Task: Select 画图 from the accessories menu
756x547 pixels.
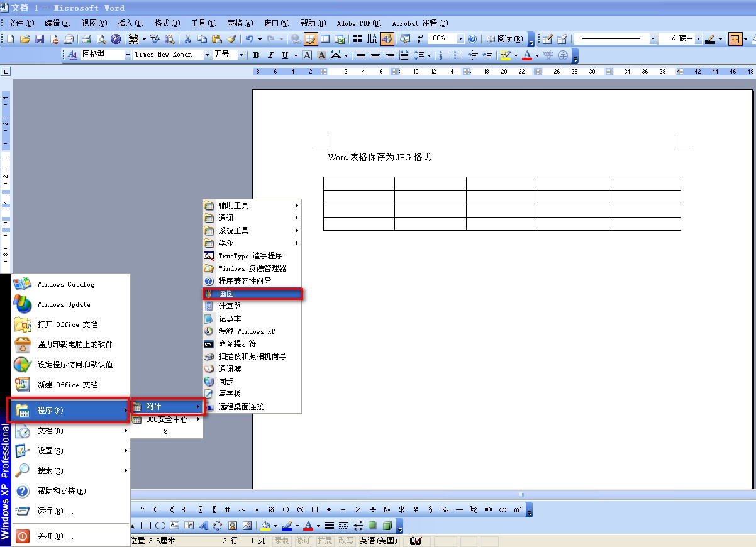Action: pyautogui.click(x=252, y=294)
